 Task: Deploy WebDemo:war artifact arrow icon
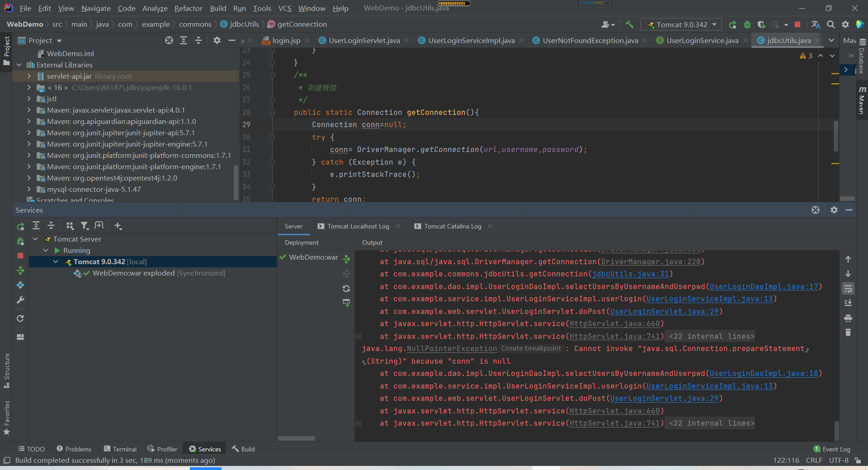pyautogui.click(x=346, y=259)
